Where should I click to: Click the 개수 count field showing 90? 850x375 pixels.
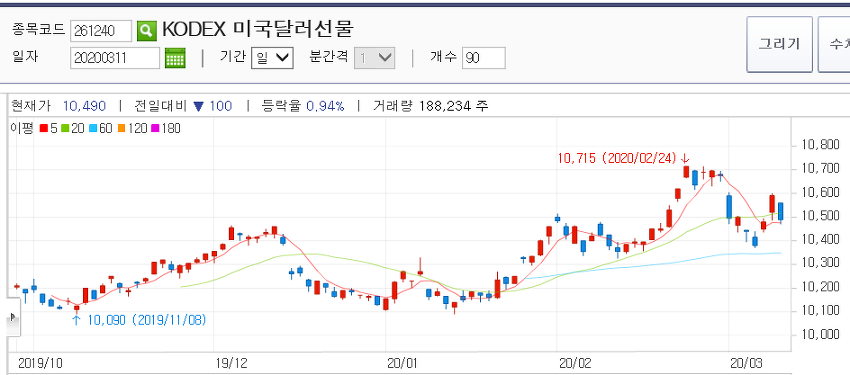(x=484, y=57)
